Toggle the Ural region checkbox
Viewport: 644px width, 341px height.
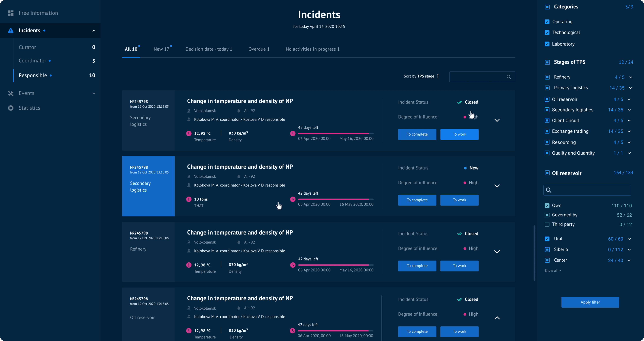point(547,239)
